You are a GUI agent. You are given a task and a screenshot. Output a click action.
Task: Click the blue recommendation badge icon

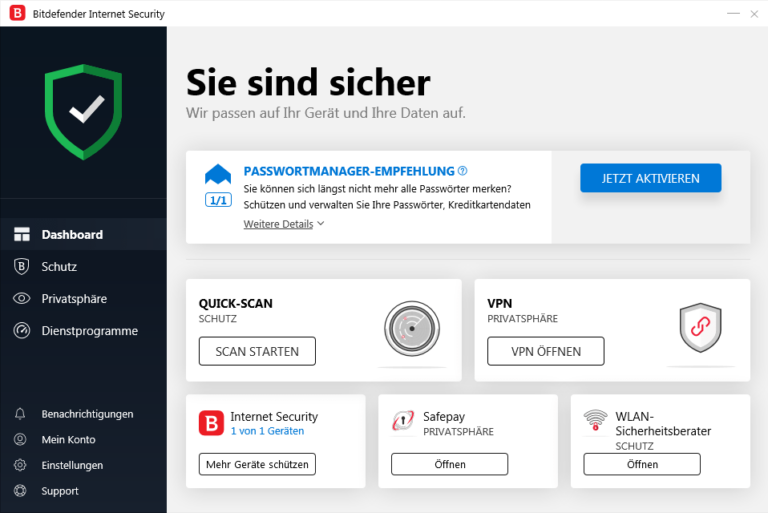(x=218, y=174)
